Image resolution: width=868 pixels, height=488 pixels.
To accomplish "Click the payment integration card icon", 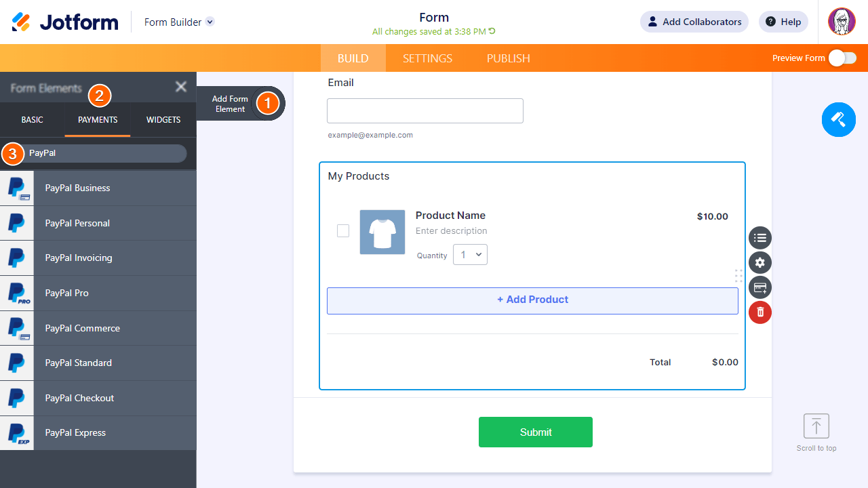I will (x=760, y=287).
